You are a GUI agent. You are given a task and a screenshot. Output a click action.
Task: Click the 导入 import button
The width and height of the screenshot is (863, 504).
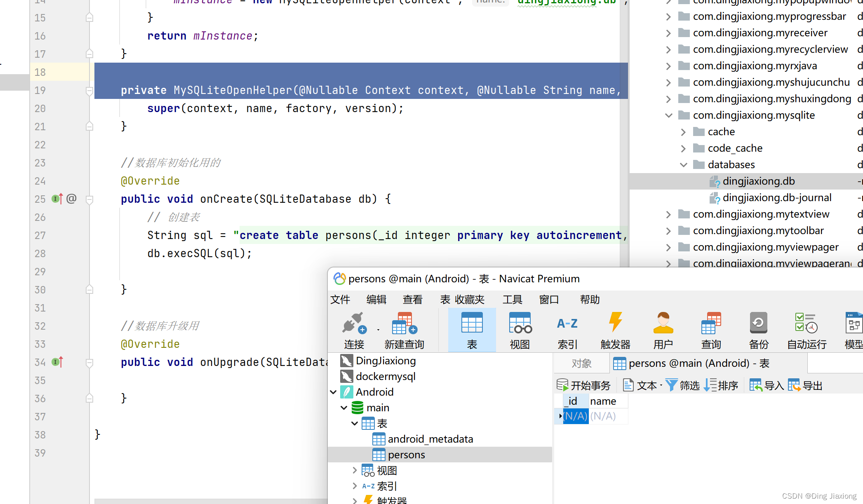[767, 385]
